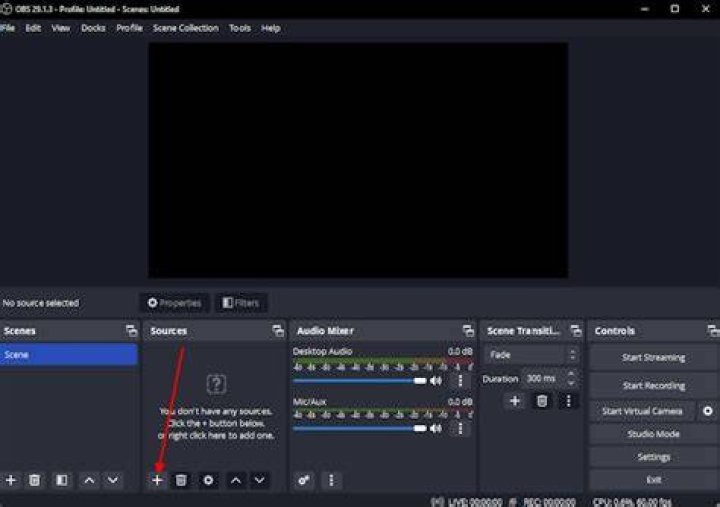Undock the Scene Transitions panel

click(x=575, y=331)
